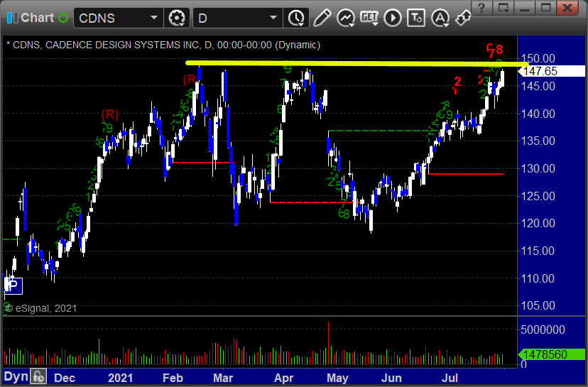Click the 115.00 price axis label
The height and width of the screenshot is (387, 588).
coord(538,251)
